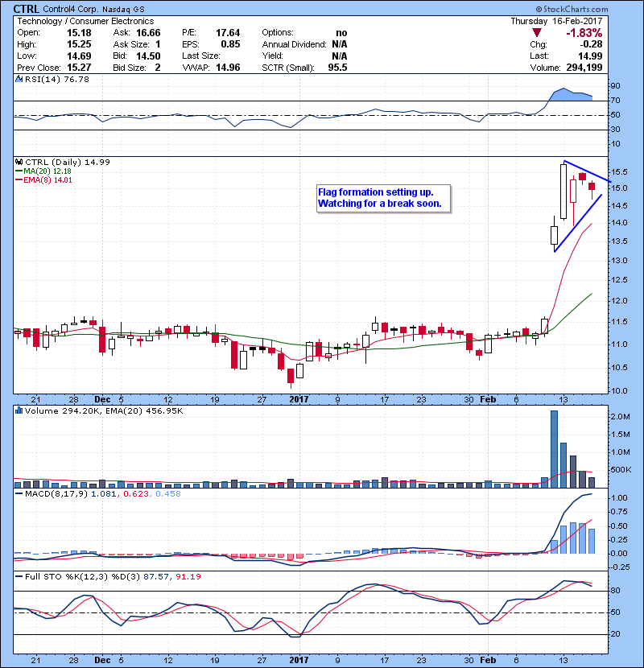Click the stochastic %D value 91.19
644x668 pixels.
[x=188, y=576]
